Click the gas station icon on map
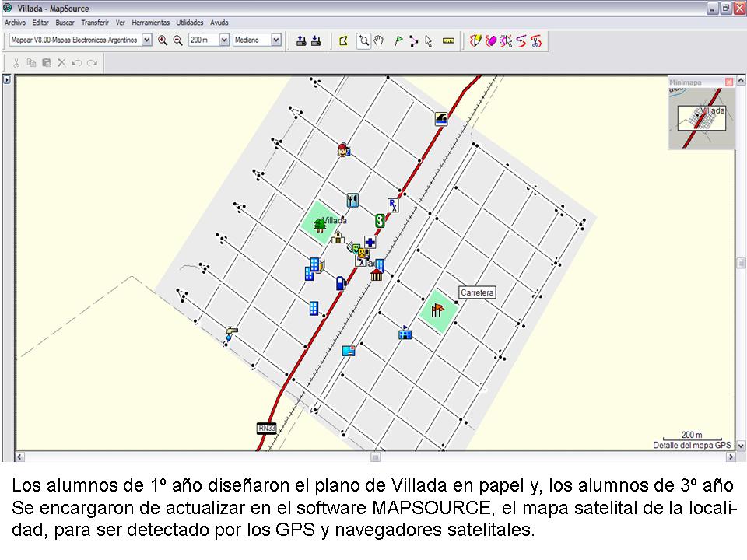This screenshot has width=747, height=560. [341, 283]
